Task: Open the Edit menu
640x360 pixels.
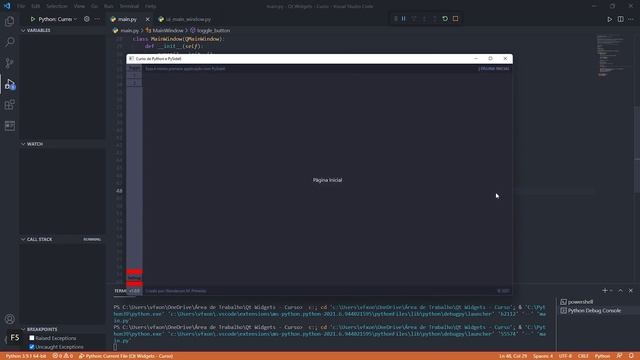Action: coord(36,6)
